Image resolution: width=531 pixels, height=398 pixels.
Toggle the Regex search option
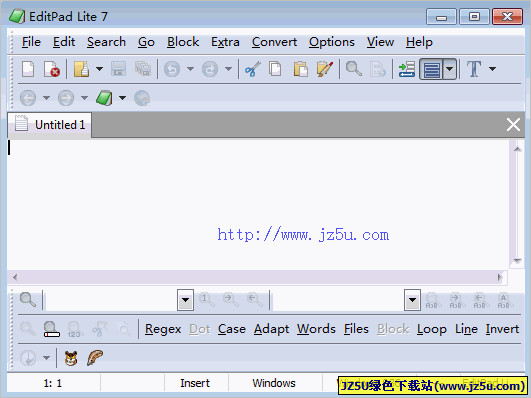[163, 329]
